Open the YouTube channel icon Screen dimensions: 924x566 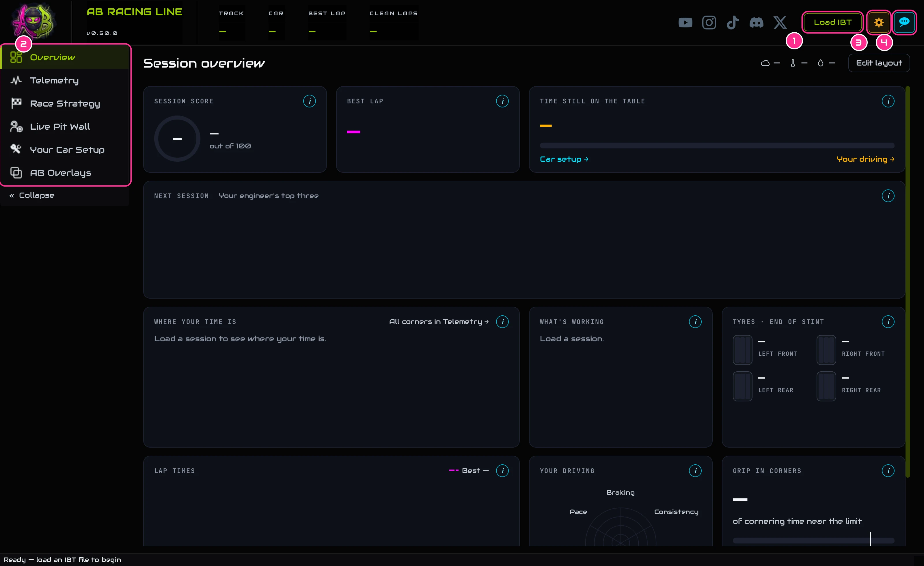click(x=685, y=23)
